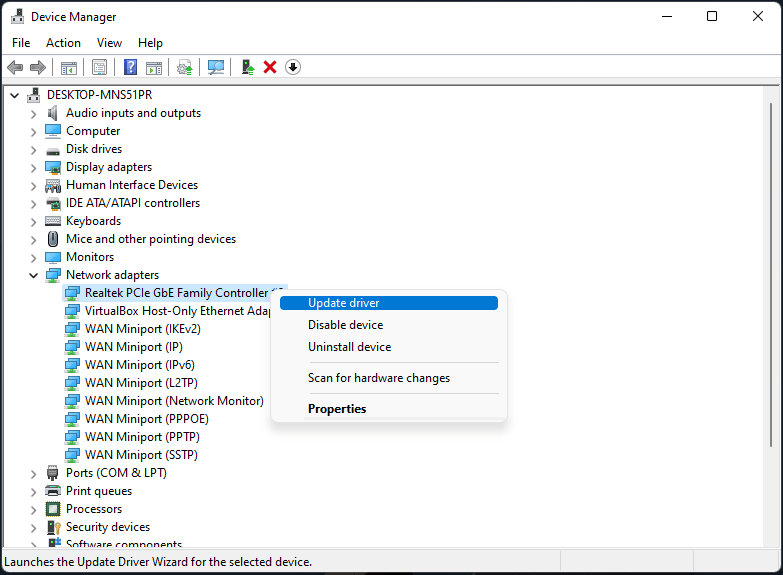Image resolution: width=783 pixels, height=575 pixels.
Task: Choose Disable device from context menu
Action: (389, 325)
